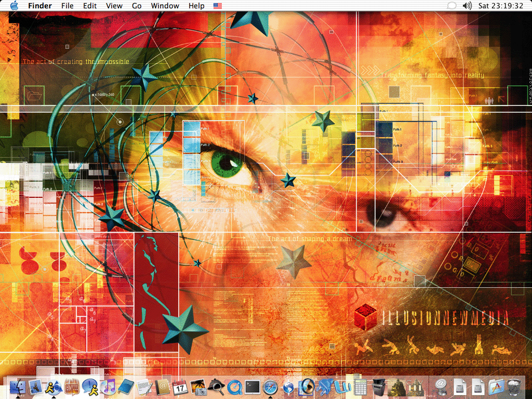Open the US flag input menu
This screenshot has width=532, height=399.
point(218,6)
